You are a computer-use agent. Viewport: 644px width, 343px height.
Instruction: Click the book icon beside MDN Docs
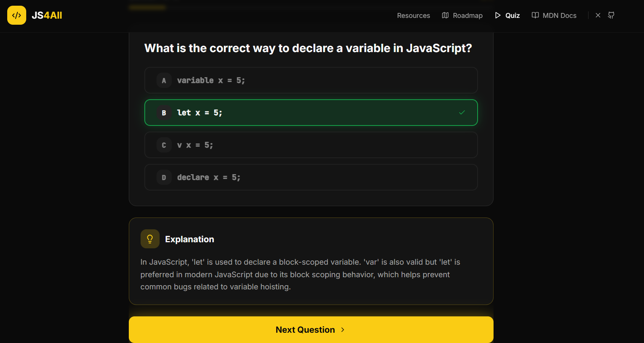click(535, 15)
